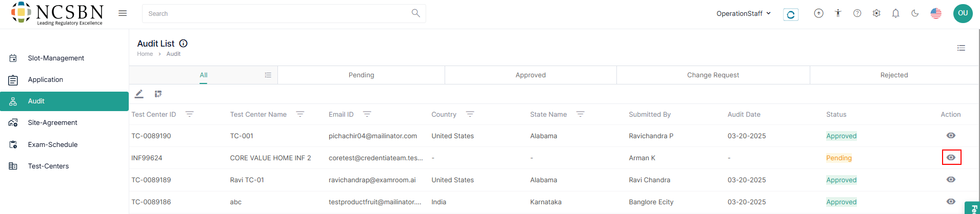Screen dimensions: 980x214
Task: Toggle dark mode with moon icon
Action: pyautogui.click(x=915, y=13)
